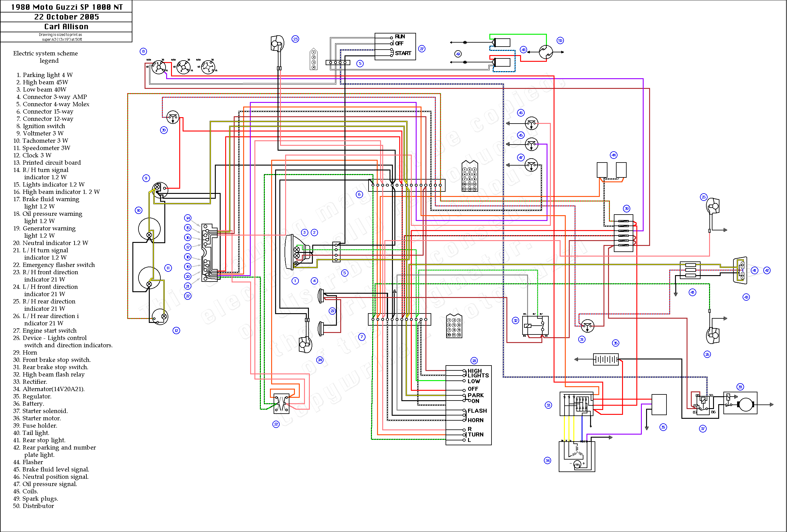Click the battery symbol near label 36
Viewport: 787px width, 532px height.
[x=606, y=359]
